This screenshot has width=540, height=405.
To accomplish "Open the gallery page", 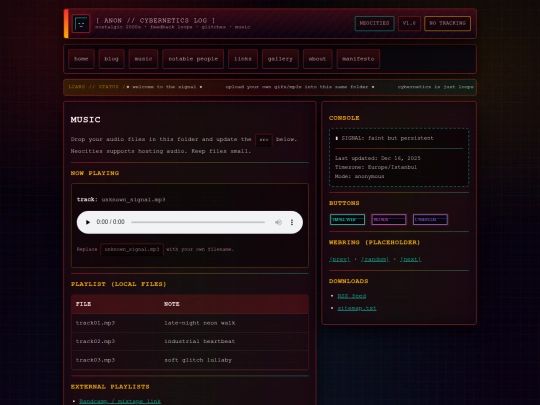I will [x=280, y=59].
